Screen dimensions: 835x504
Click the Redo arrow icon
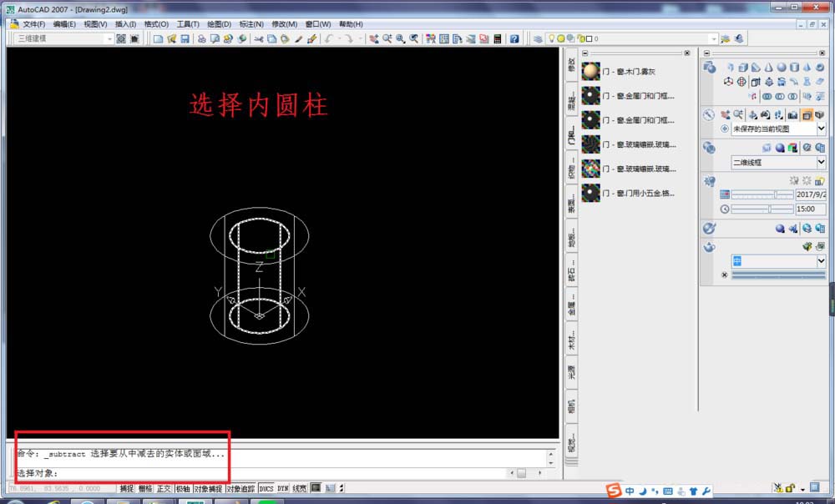coord(348,39)
